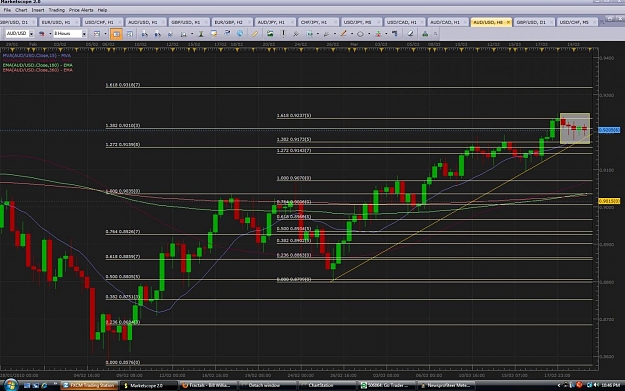Image resolution: width=625 pixels, height=391 pixels.
Task: Click the yellow highlighted rectangle on the chart
Action: tap(575, 128)
